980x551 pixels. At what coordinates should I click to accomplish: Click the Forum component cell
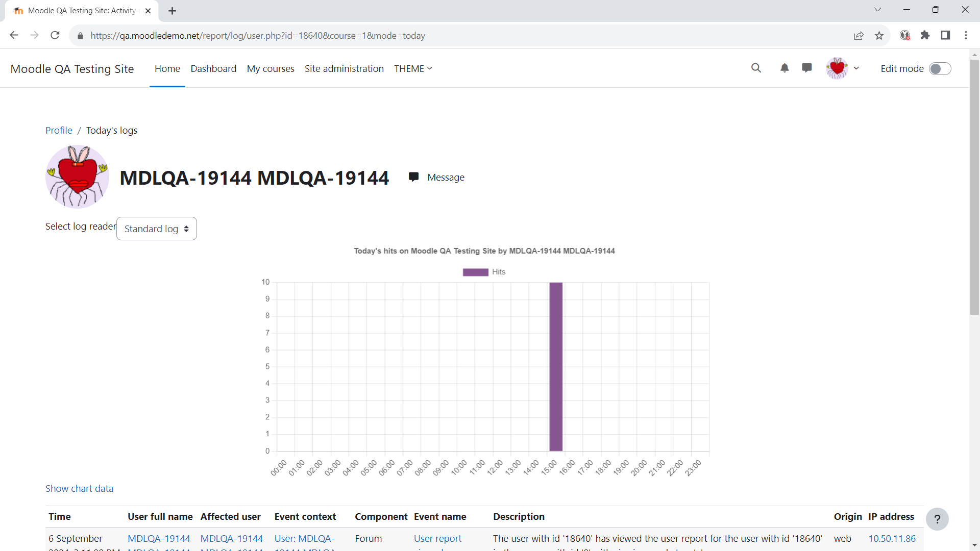[369, 538]
